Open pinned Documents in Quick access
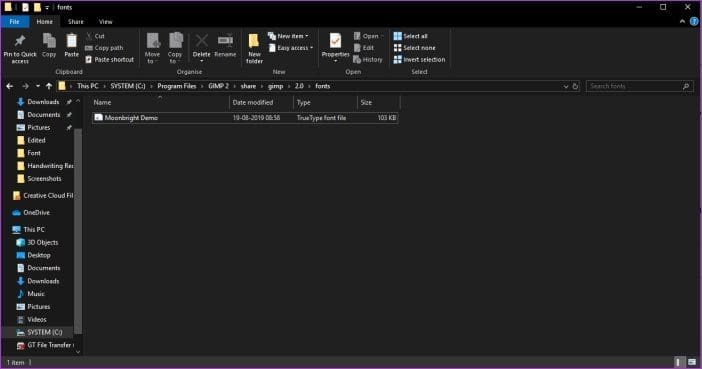 [x=43, y=115]
